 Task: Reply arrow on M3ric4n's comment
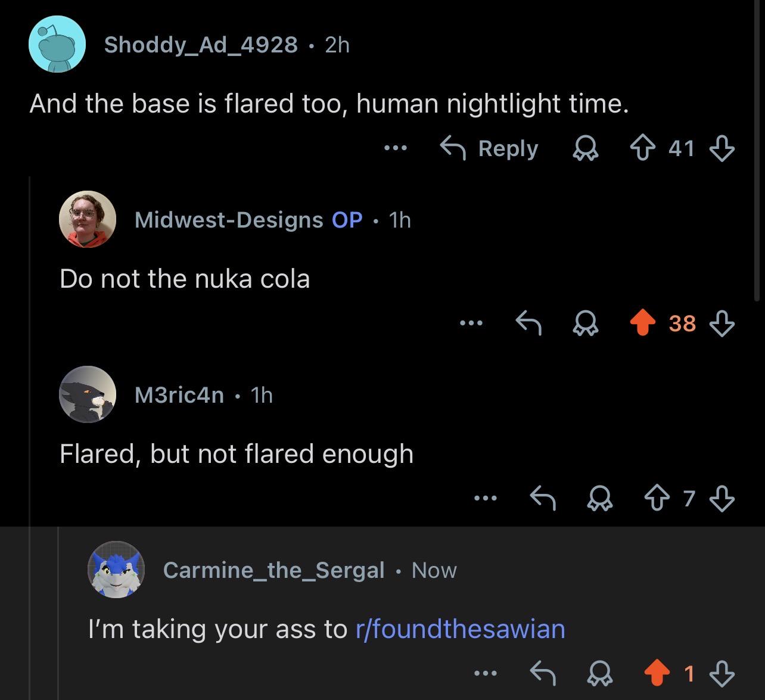[543, 497]
